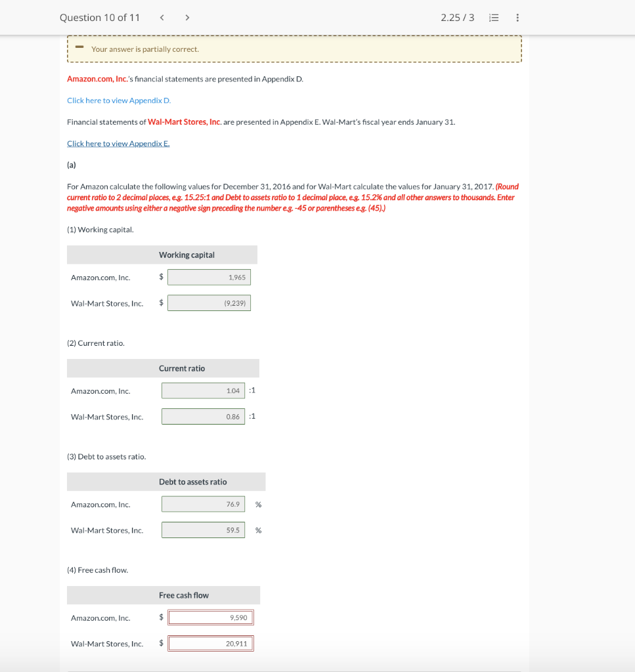635x672 pixels.
Task: Select Amazon current ratio field showing 1.04
Action: (x=203, y=391)
